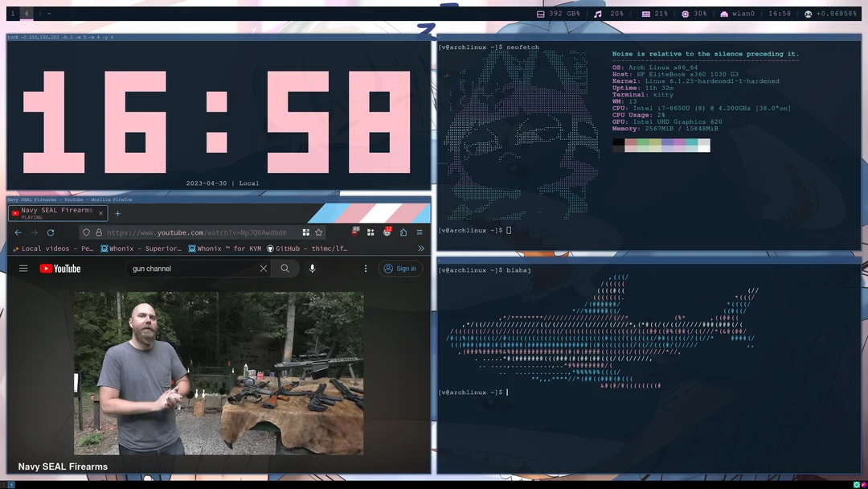Click the CPU usage icon in the status bar
The image size is (868, 489).
tap(685, 14)
